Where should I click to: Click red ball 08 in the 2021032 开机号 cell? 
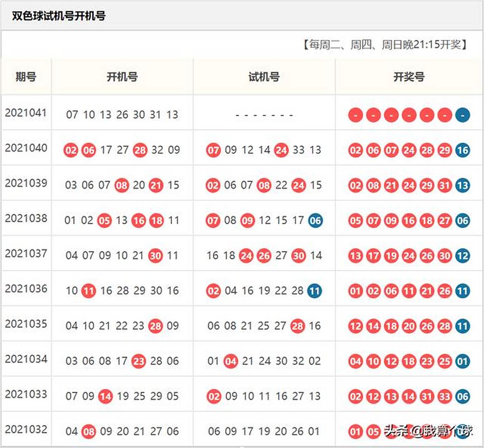[88, 432]
